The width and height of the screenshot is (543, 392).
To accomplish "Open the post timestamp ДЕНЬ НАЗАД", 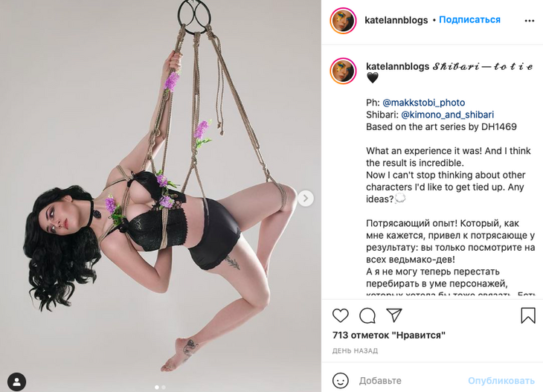I will (x=355, y=350).
